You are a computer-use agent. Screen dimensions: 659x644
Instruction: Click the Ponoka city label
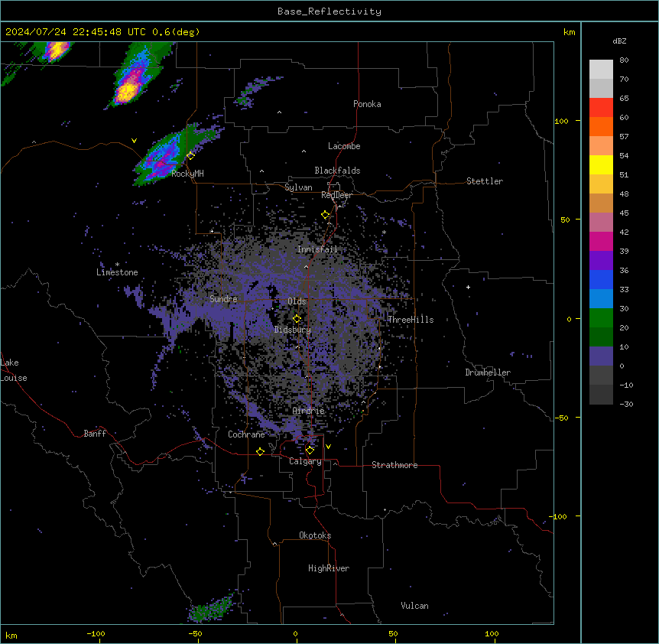(367, 104)
